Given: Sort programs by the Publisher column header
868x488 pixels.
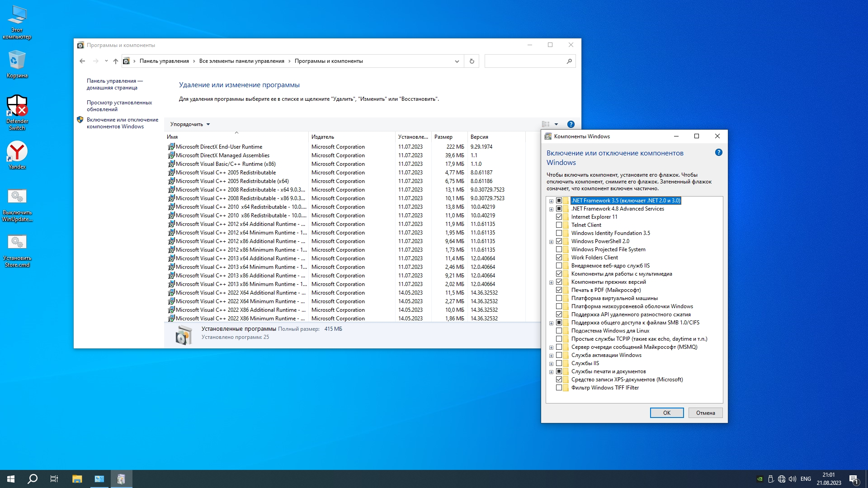Looking at the screenshot, I should point(323,137).
